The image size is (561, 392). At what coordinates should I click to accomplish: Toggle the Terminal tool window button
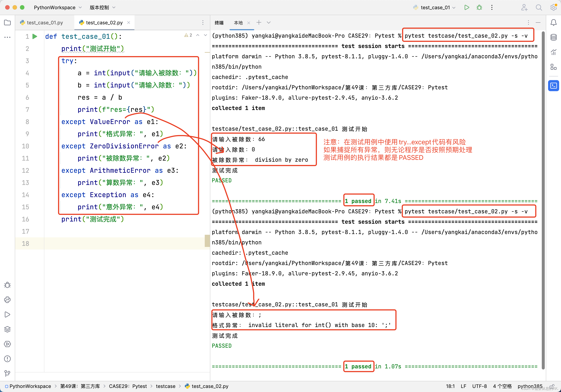(553, 86)
